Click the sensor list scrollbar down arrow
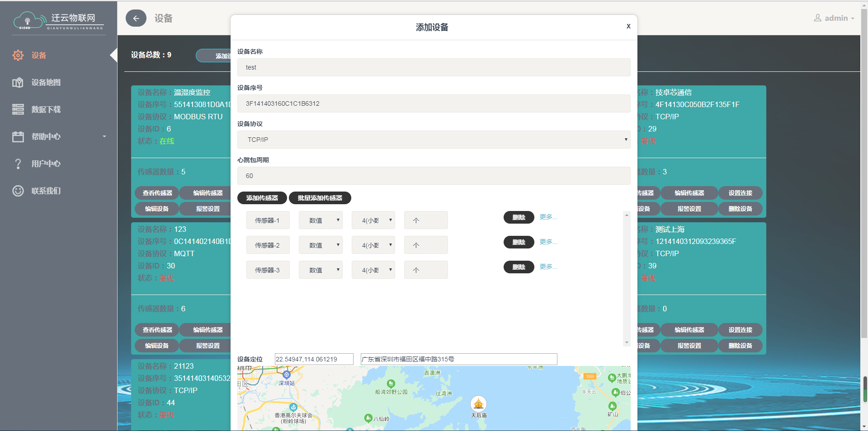 point(627,342)
